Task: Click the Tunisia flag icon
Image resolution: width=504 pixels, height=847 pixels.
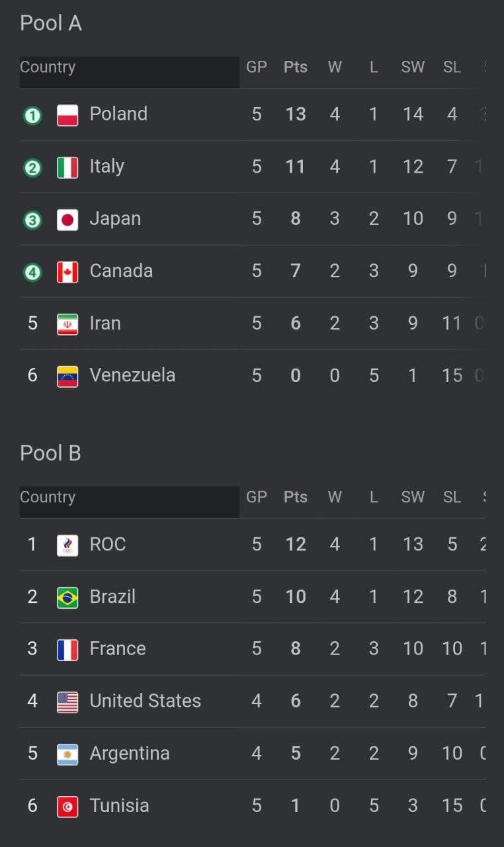Action: [x=67, y=807]
